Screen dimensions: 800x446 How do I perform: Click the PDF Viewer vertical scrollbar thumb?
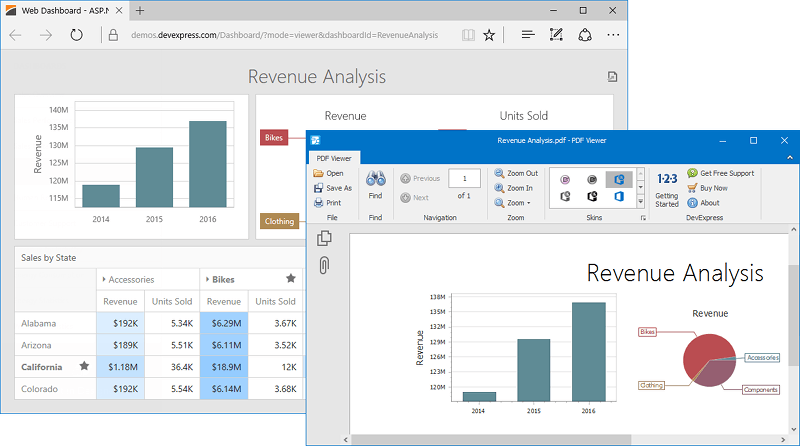[x=793, y=315]
